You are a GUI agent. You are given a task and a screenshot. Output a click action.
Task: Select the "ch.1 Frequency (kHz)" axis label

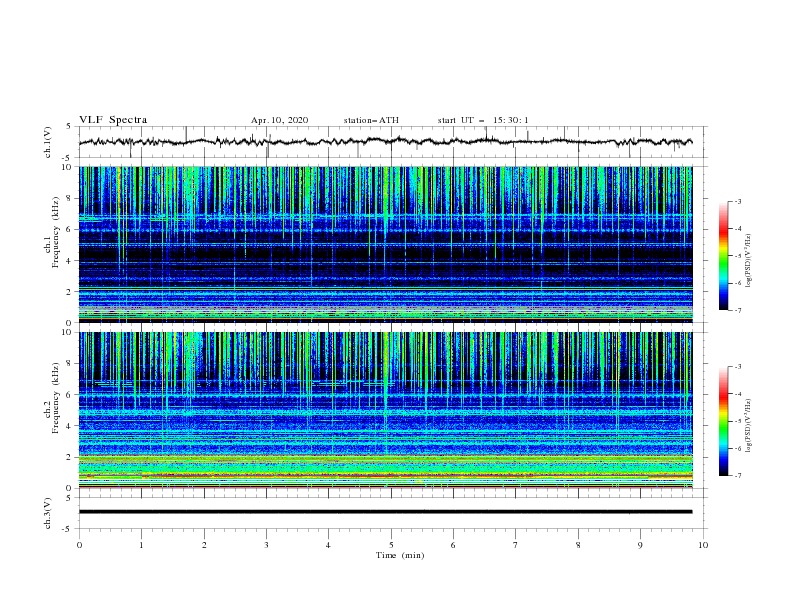52,244
